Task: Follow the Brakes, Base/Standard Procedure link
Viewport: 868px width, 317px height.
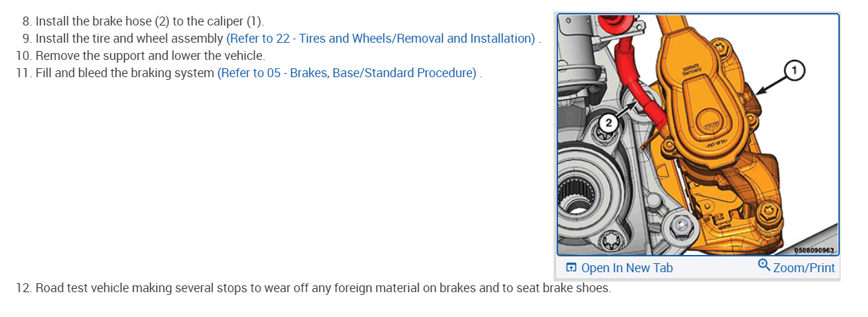Action: pos(347,73)
